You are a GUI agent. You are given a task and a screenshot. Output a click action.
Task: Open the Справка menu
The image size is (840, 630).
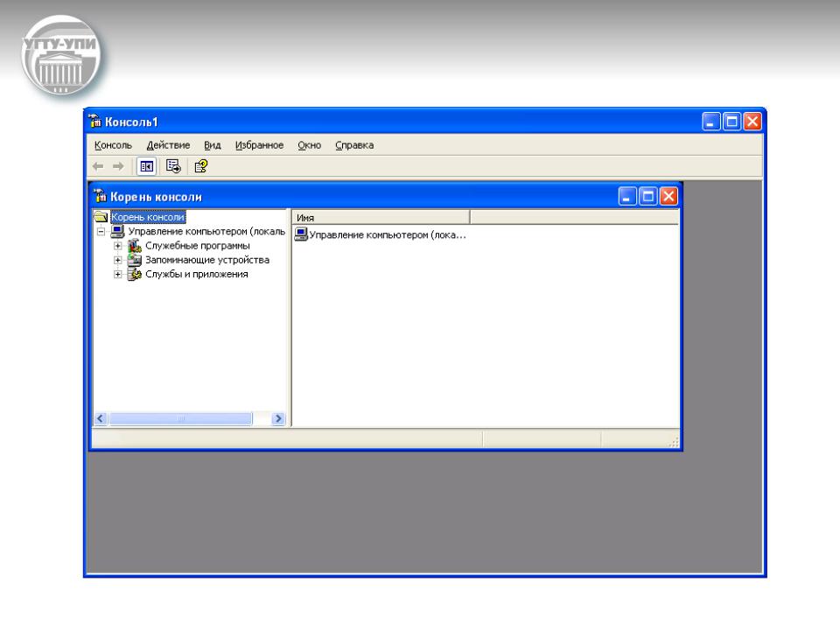[x=354, y=145]
